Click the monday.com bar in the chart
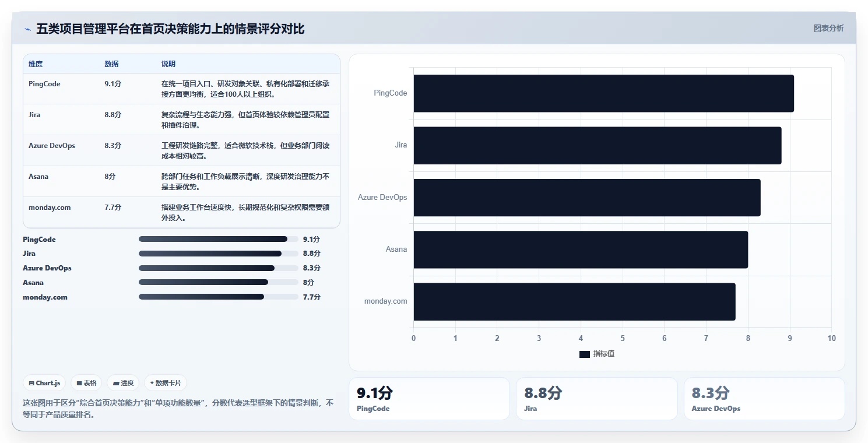Screen dimensions: 868x443 (x=574, y=301)
